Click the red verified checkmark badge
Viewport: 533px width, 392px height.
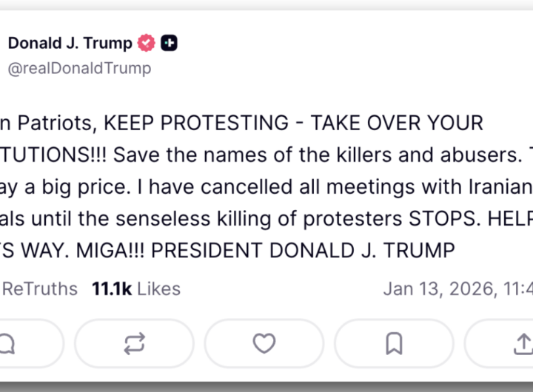pyautogui.click(x=147, y=44)
